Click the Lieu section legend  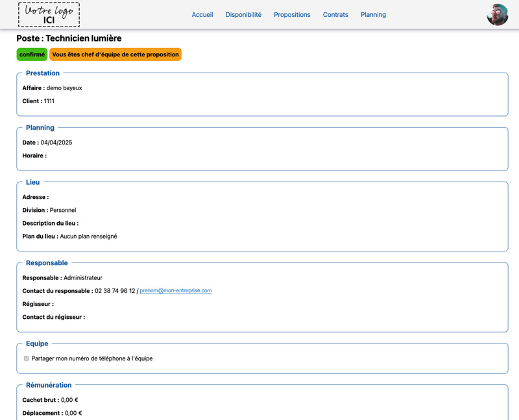tap(33, 182)
